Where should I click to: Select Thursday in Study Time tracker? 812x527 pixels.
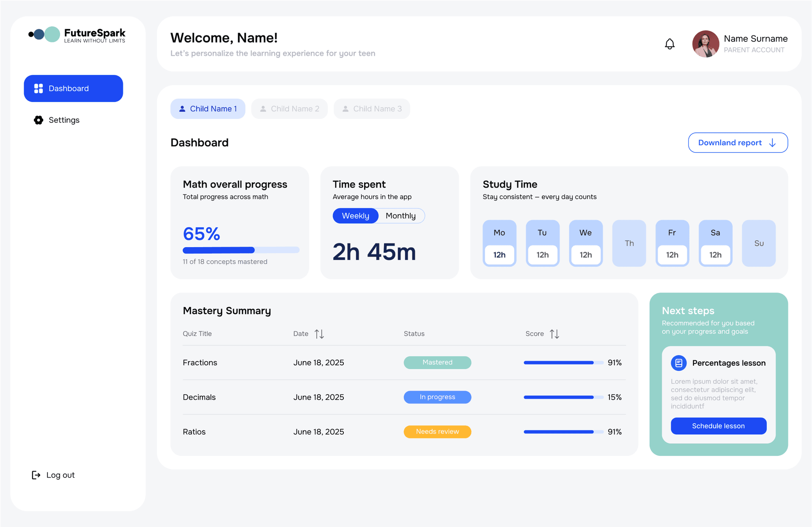(629, 243)
